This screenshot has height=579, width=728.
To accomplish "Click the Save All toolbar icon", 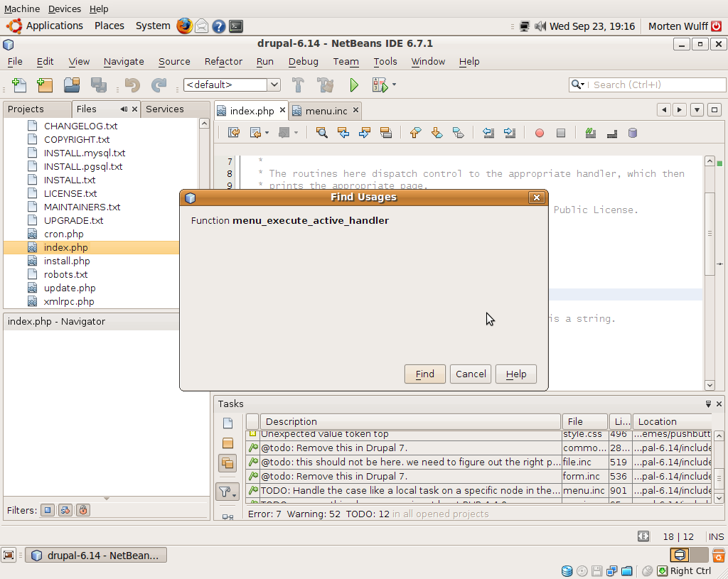I will point(98,85).
